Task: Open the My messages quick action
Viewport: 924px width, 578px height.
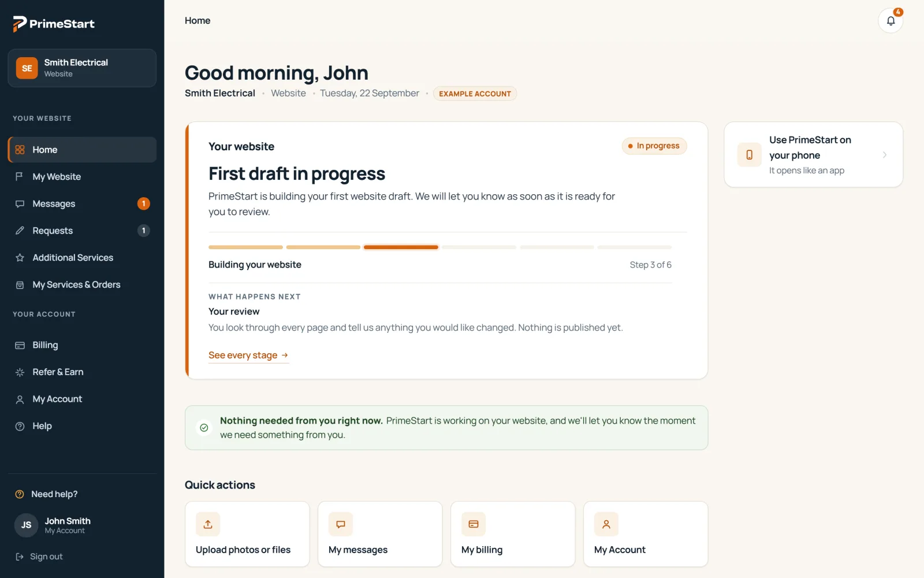Action: (380, 534)
